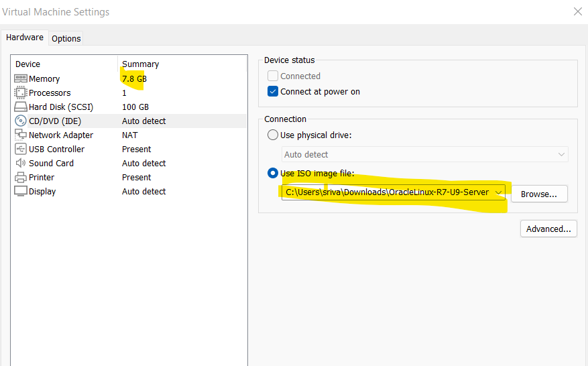Screen dimensions: 588x366
Task: Uncheck Connect at power on
Action: (x=273, y=91)
